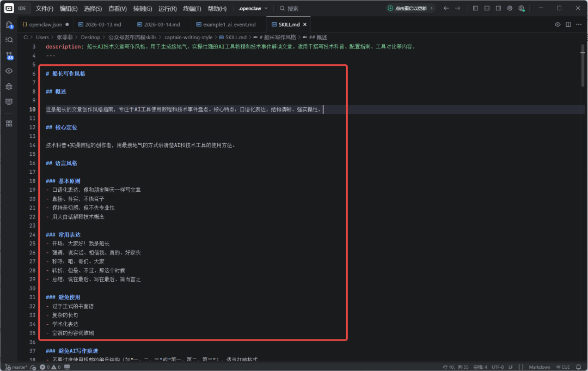Open the eye preview panel in sidebar
The height and width of the screenshot is (371, 588).
point(9,71)
